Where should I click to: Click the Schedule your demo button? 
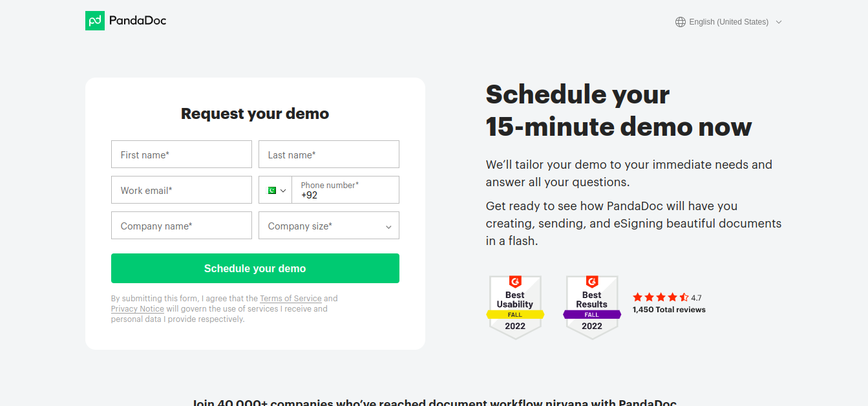tap(255, 268)
